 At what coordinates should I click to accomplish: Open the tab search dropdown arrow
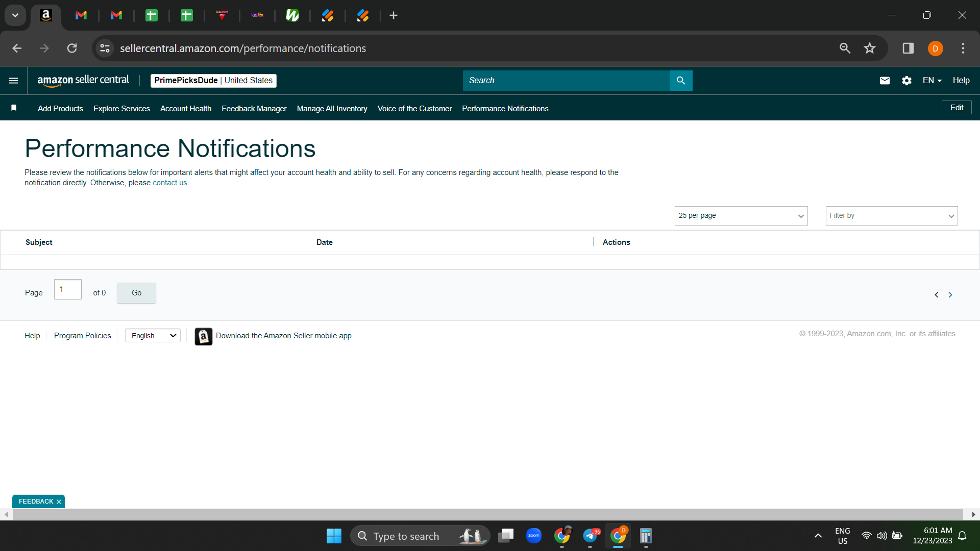pyautogui.click(x=15, y=15)
